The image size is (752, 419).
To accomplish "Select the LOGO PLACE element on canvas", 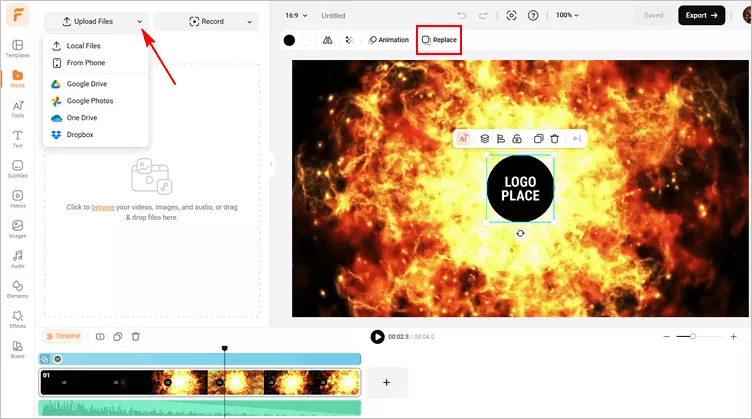I will click(520, 188).
